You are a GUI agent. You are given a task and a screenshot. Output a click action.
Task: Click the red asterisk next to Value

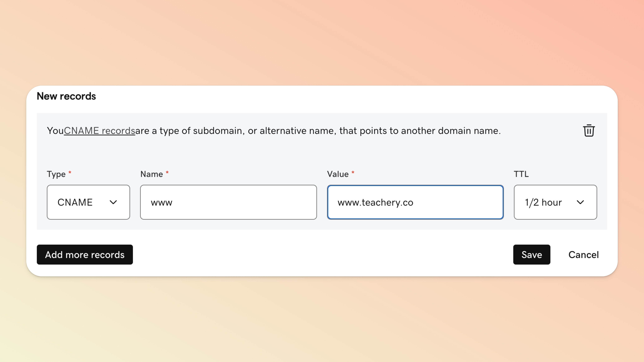353,173
